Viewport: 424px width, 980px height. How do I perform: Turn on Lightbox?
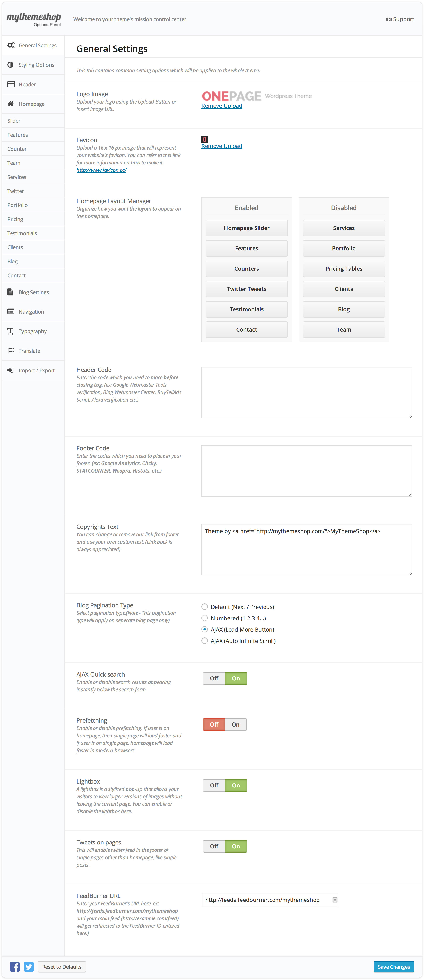pyautogui.click(x=236, y=785)
